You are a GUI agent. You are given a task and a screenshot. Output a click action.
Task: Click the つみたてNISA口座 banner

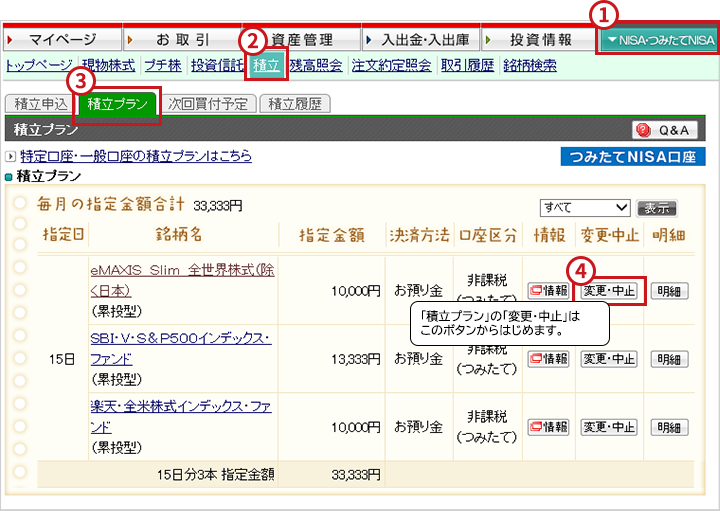tap(633, 157)
